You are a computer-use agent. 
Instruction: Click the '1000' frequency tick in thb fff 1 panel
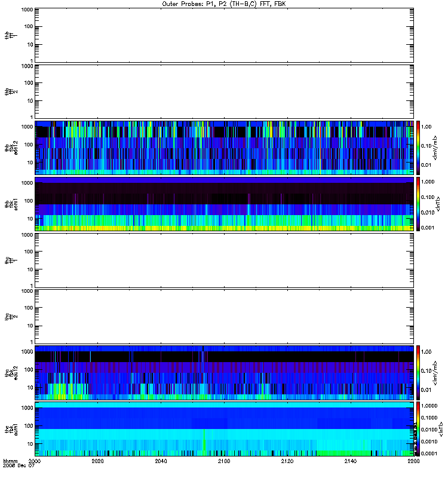[27, 10]
